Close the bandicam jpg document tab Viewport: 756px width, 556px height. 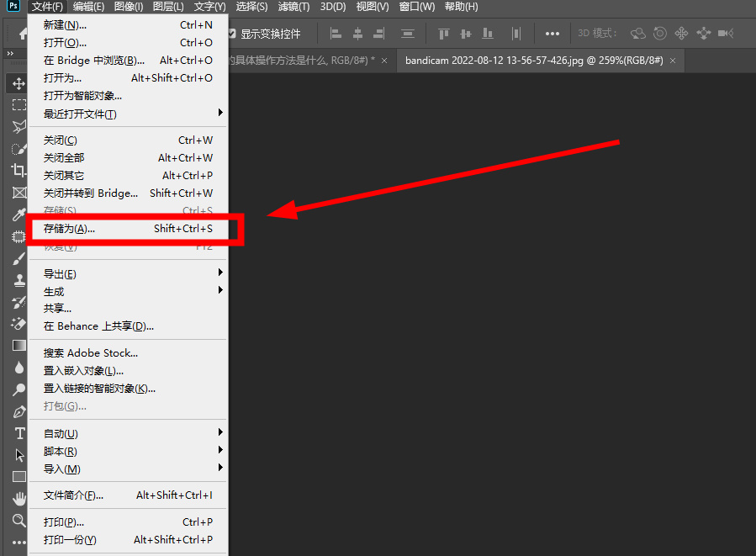click(674, 61)
